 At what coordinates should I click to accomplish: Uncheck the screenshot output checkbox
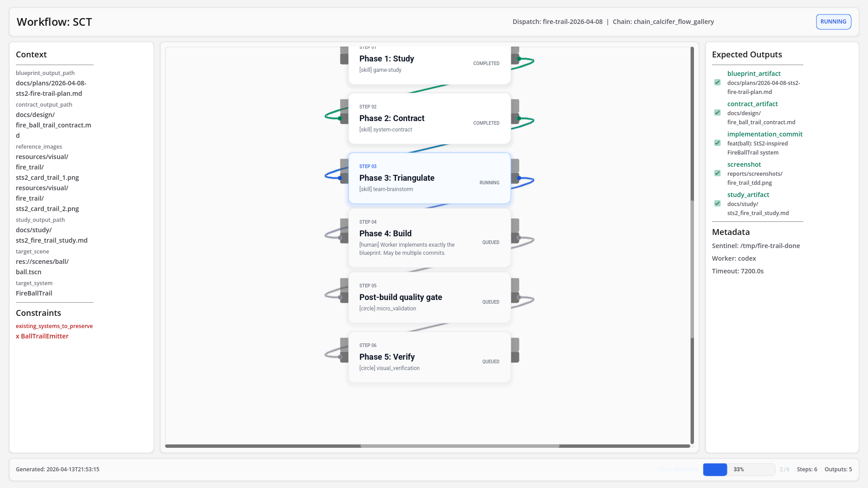(717, 173)
